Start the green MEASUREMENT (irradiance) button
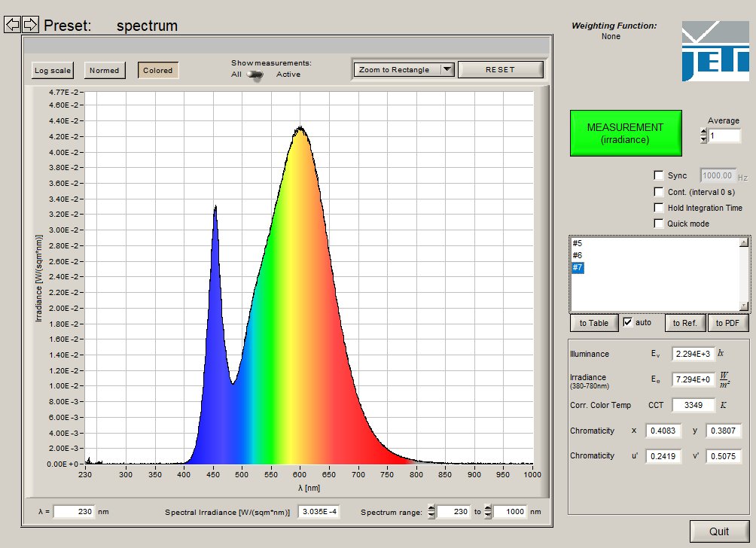 click(625, 133)
